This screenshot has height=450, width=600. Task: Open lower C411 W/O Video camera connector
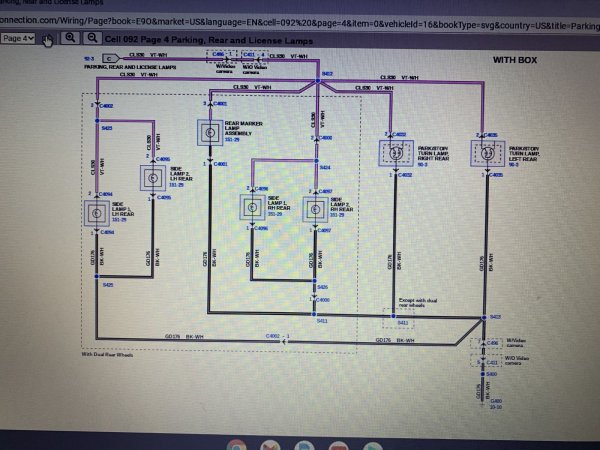[x=492, y=362]
